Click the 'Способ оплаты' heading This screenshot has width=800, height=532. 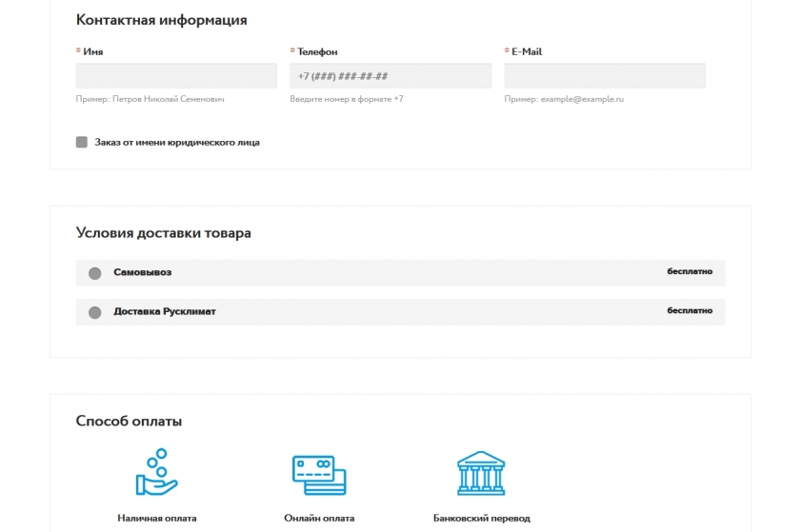click(x=129, y=421)
